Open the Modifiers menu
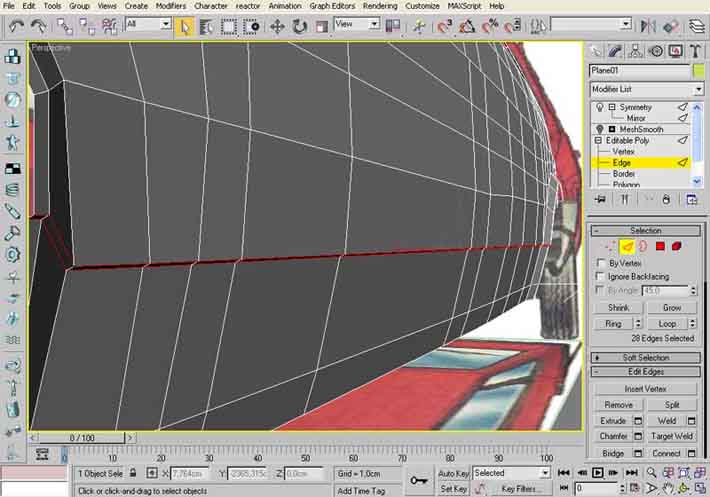The image size is (710, 497). point(171,6)
